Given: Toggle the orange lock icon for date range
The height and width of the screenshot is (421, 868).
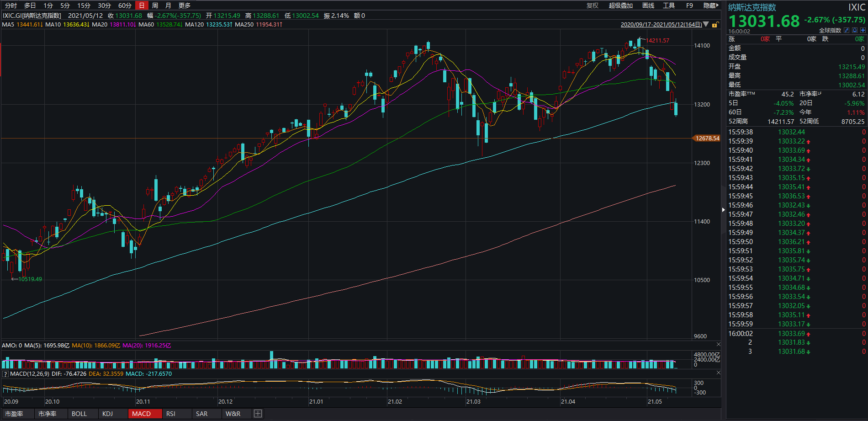Looking at the screenshot, I should (x=715, y=25).
